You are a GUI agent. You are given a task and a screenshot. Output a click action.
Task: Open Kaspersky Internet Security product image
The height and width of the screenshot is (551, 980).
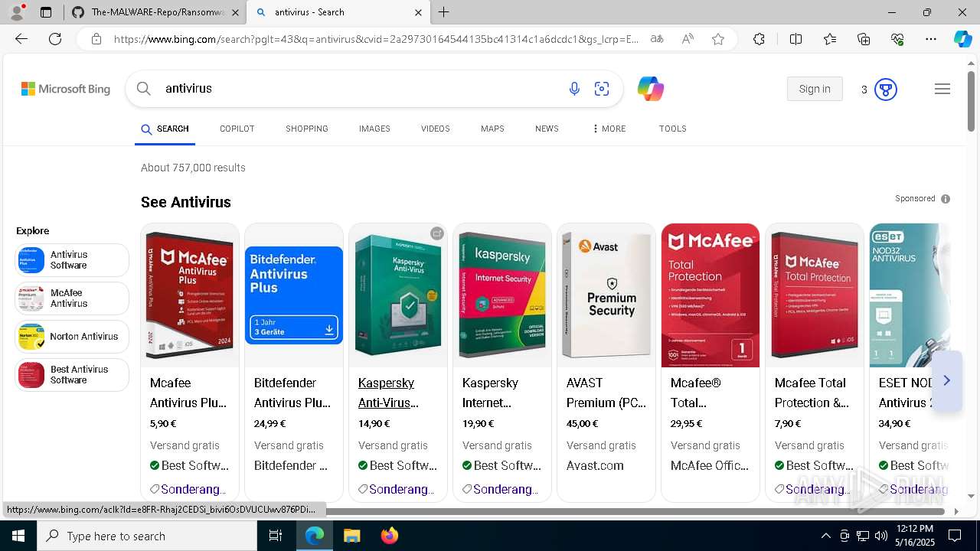point(502,295)
